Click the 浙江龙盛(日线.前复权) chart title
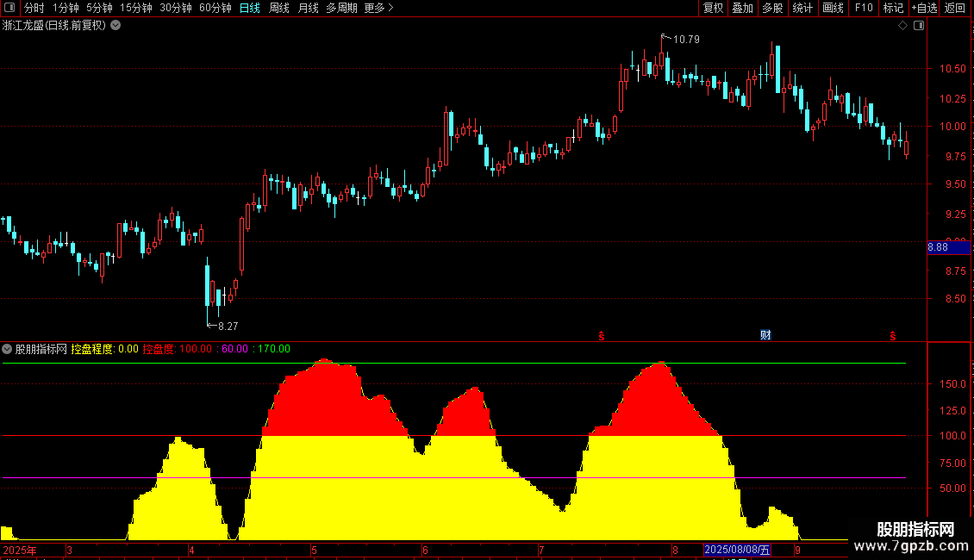974x560 pixels. 54,26
